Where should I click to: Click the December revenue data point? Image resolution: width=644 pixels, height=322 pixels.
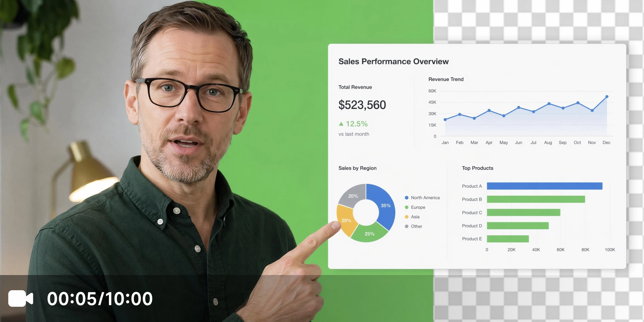click(x=607, y=97)
